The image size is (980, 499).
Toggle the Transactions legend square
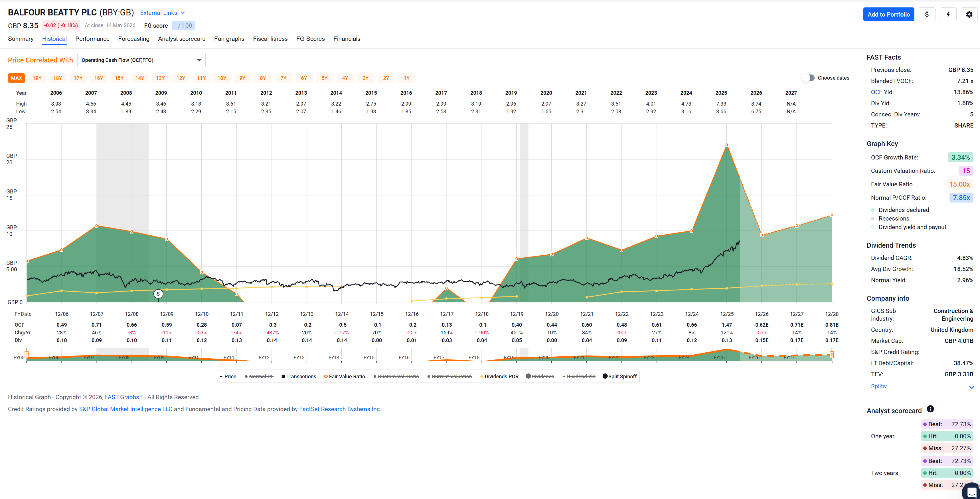284,376
